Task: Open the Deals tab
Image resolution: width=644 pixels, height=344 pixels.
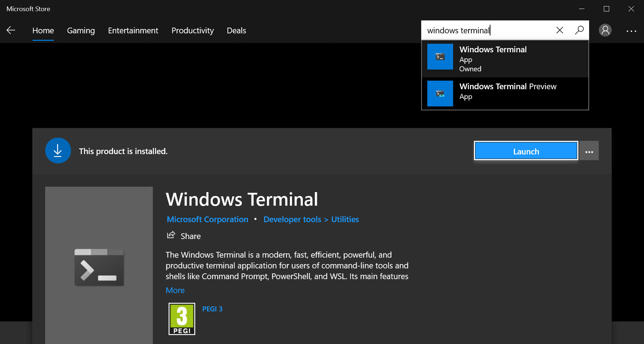Action: click(x=236, y=31)
